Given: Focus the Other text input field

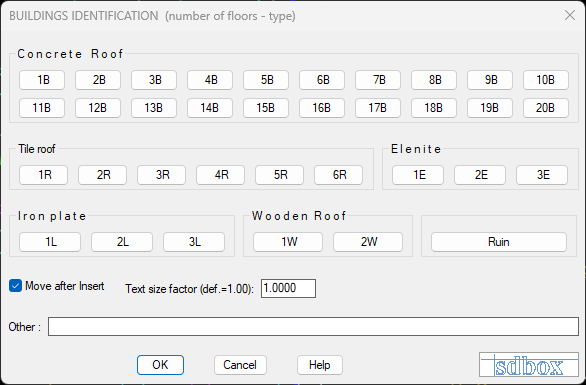Looking at the screenshot, I should coord(313,327).
